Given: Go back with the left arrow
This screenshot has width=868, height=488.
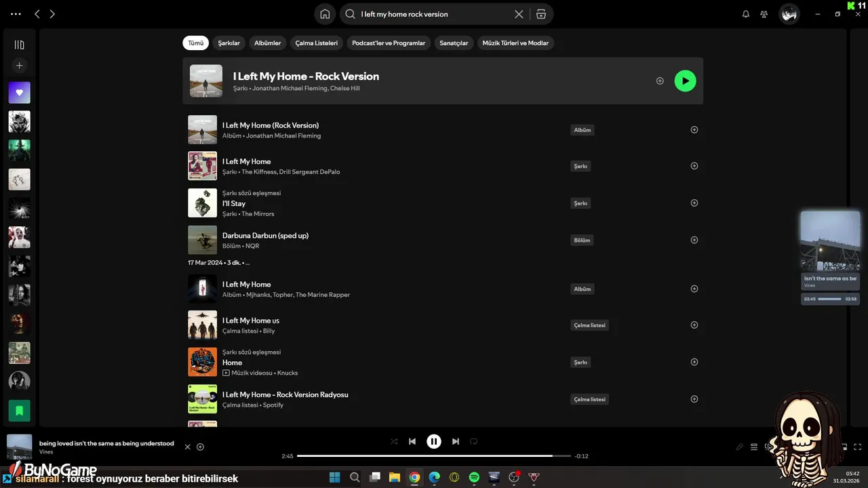Looking at the screenshot, I should [37, 14].
